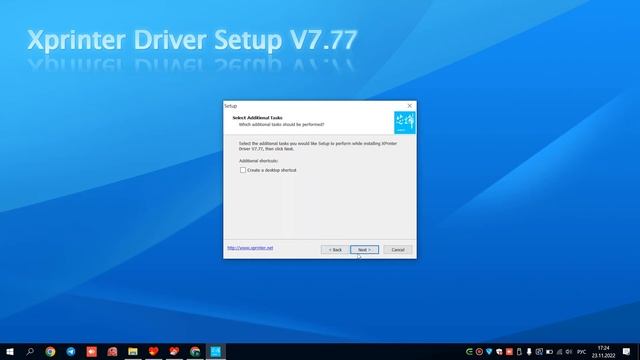This screenshot has width=640, height=360.
Task: Cancel the Xprinter driver setup
Action: 398,249
